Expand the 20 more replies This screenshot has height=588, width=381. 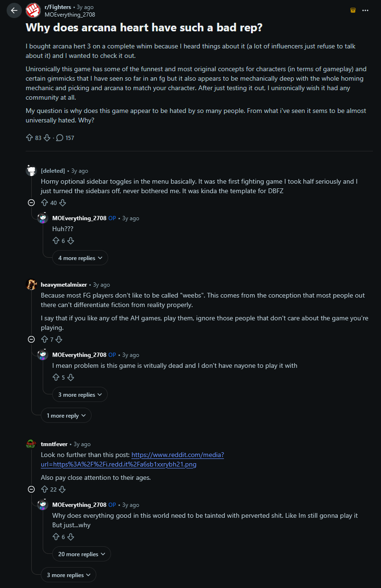pyautogui.click(x=82, y=554)
